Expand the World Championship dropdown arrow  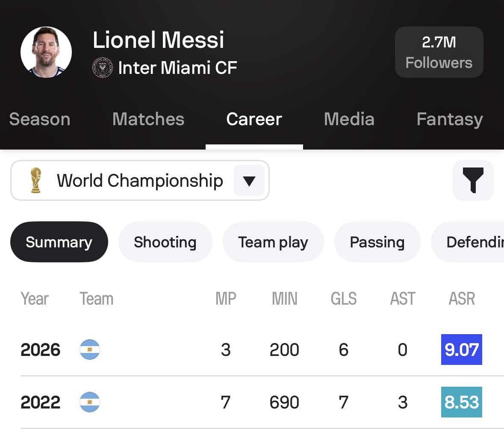(x=249, y=181)
